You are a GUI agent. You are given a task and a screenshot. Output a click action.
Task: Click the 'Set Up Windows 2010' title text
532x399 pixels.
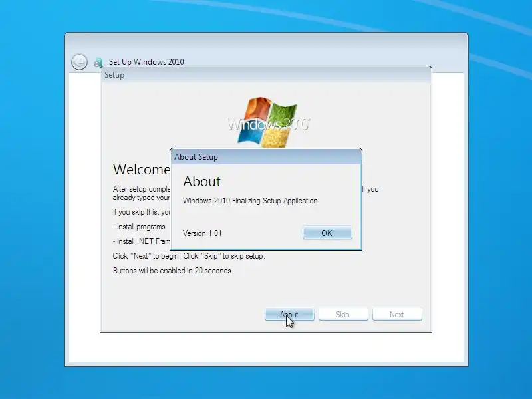click(x=146, y=62)
